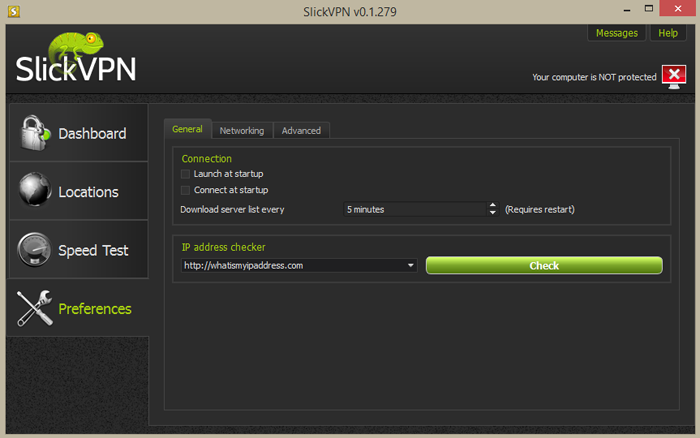Screen dimensions: 700x438
Task: Click the 'Connection' group heading
Action: tap(207, 159)
